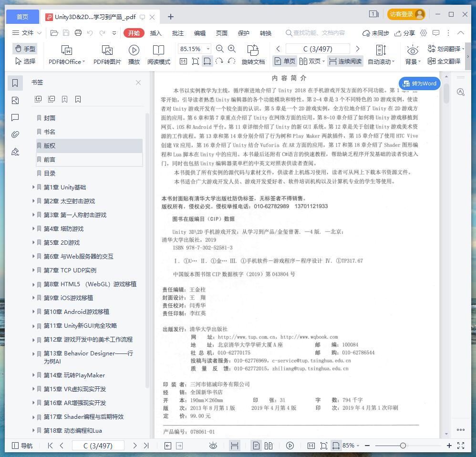
Task: Jump to first page in status bar
Action: (50, 446)
